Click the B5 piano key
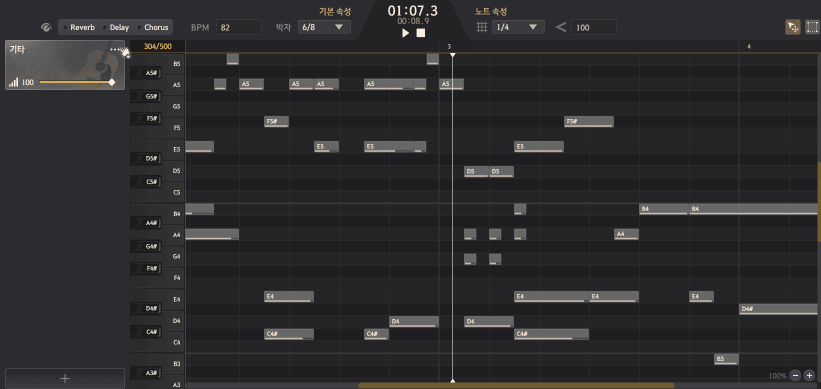 click(x=173, y=63)
